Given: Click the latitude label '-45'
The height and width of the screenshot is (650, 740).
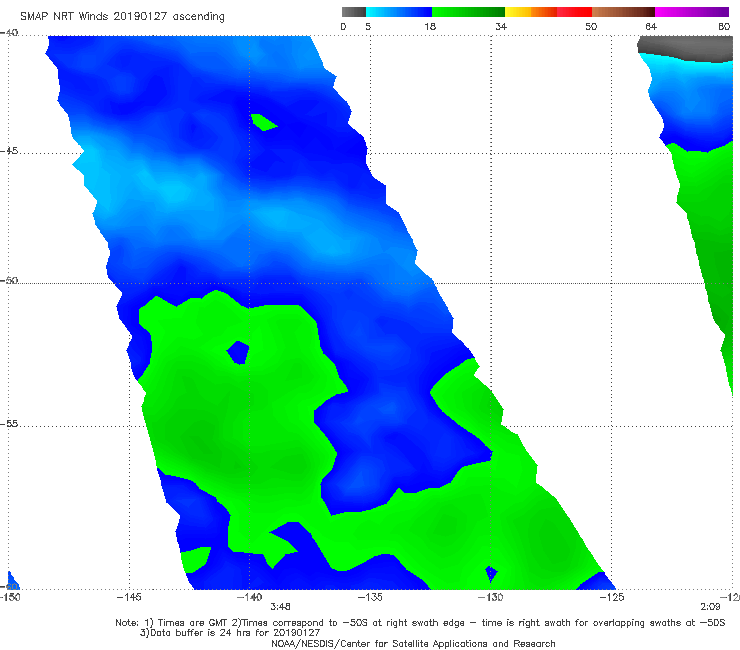Looking at the screenshot, I should pyautogui.click(x=9, y=151).
